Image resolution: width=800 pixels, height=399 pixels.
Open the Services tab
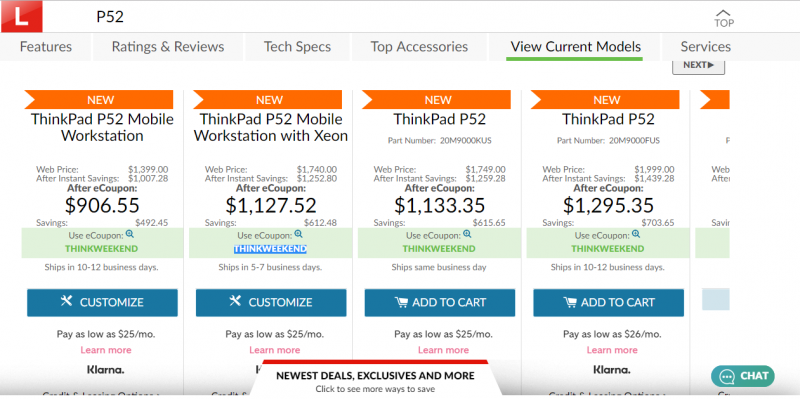[x=706, y=47]
